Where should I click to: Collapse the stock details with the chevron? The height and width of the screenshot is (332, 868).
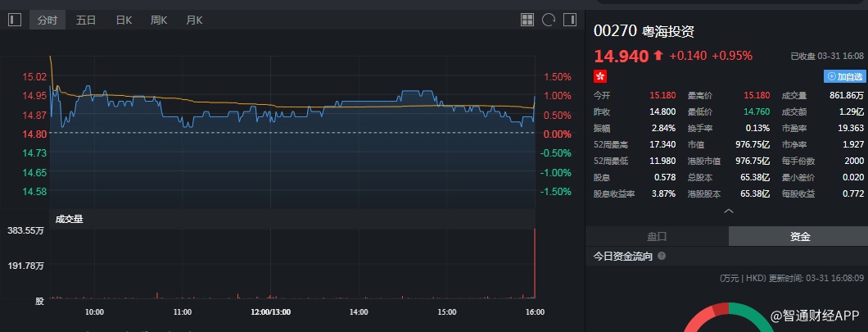(727, 211)
